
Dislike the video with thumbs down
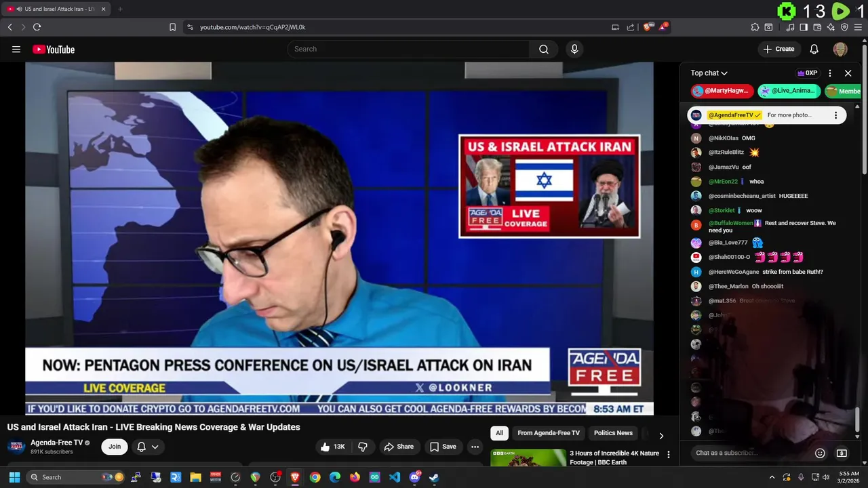click(x=363, y=447)
